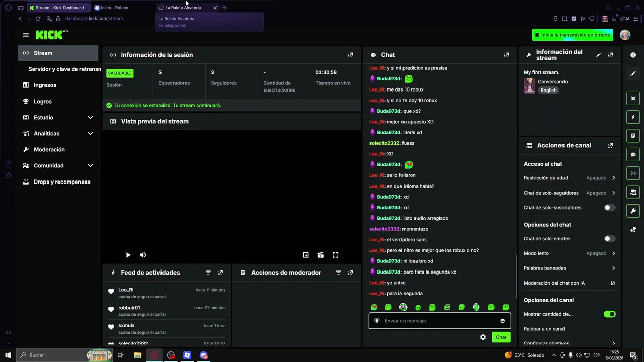Image resolution: width=644 pixels, height=362 pixels.
Task: Pop out the Información del stream panel
Action: point(610,55)
